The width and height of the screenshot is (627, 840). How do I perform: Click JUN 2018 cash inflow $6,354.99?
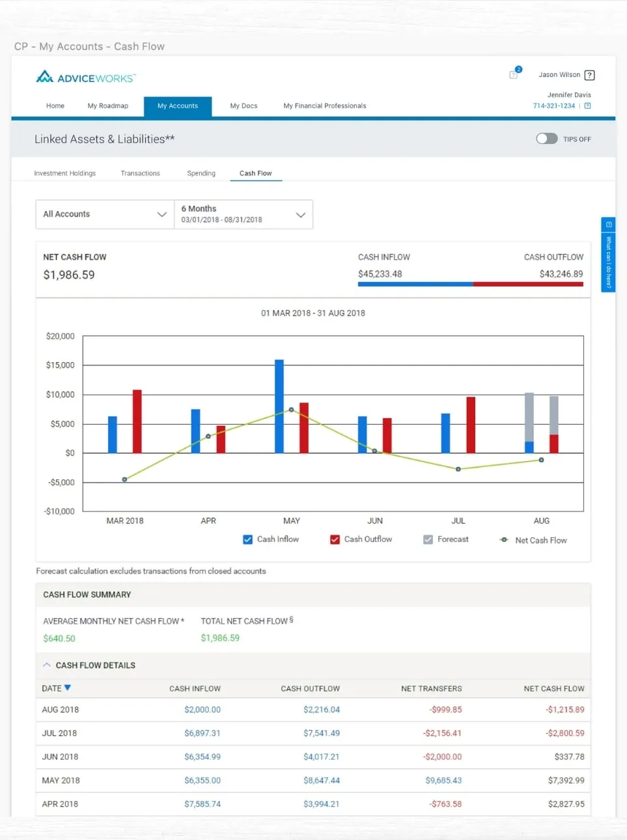pyautogui.click(x=202, y=757)
